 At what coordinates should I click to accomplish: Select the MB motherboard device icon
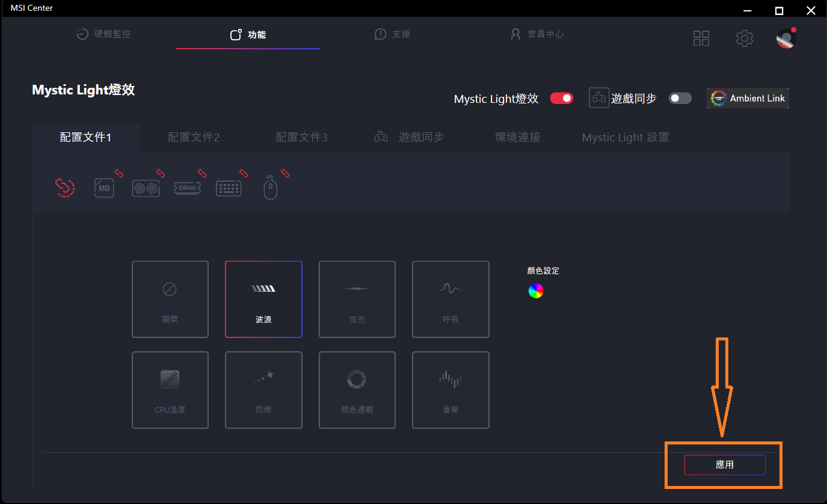click(x=105, y=188)
